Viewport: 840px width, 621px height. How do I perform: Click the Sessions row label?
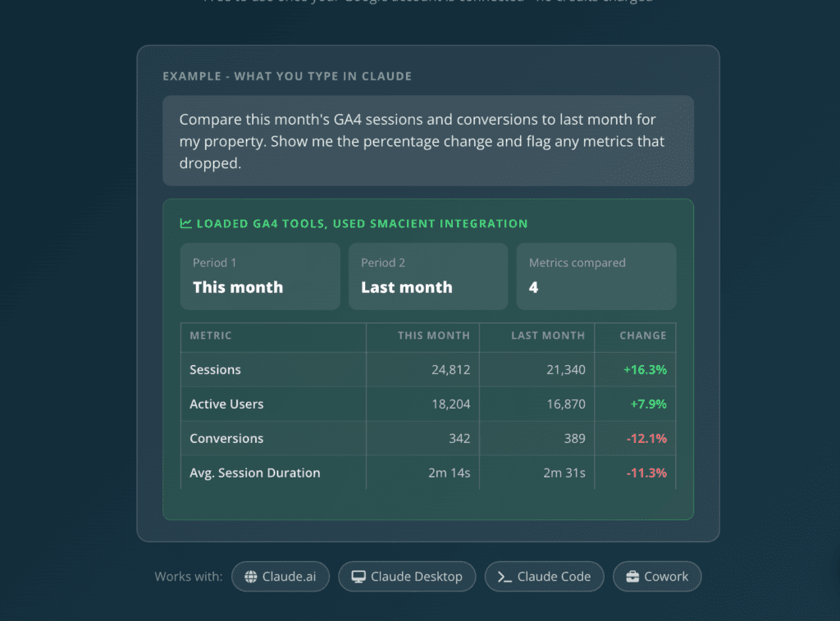tap(216, 370)
